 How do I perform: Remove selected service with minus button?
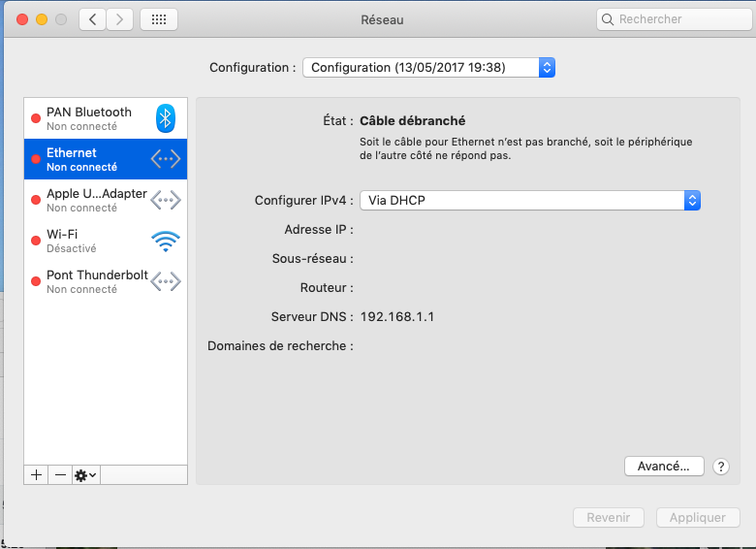[x=60, y=474]
